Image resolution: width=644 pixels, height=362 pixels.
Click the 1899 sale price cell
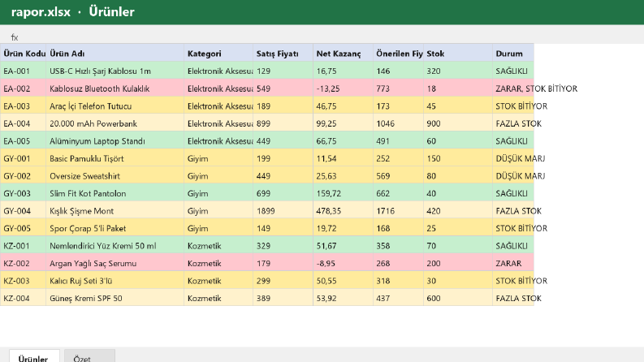tap(283, 210)
